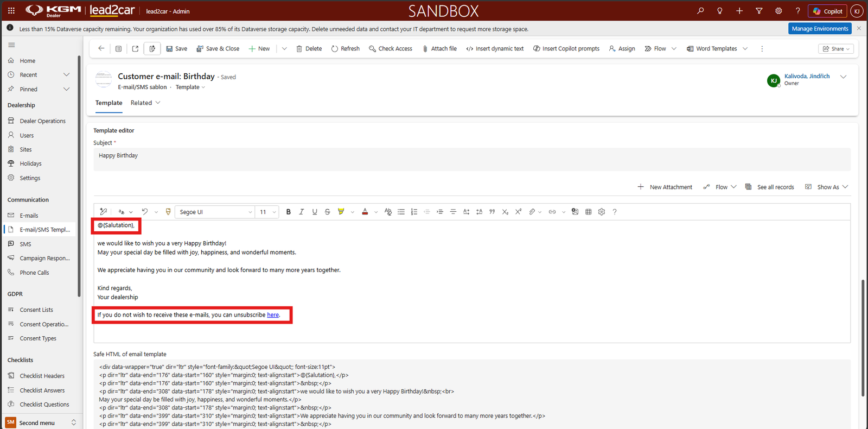Screen dimensions: 868x429
Task: Open Phone Calls in sidebar
Action: (x=34, y=273)
